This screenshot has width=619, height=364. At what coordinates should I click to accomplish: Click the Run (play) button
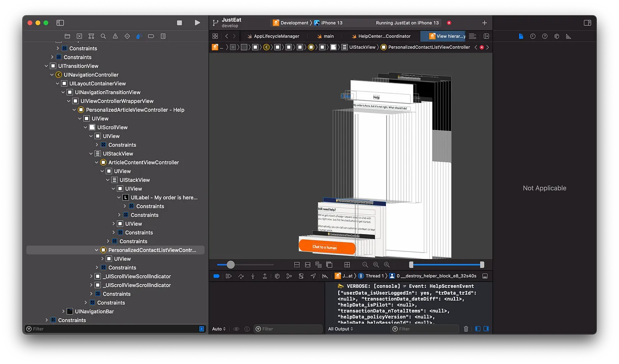coord(197,23)
